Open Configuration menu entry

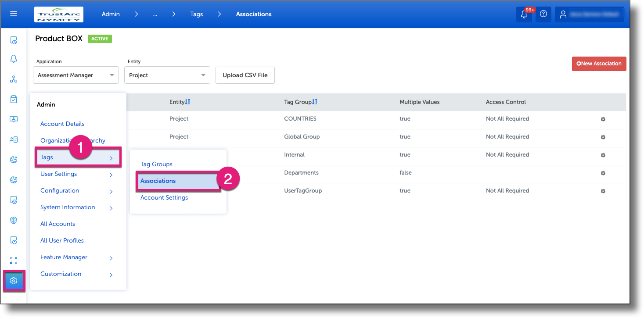(60, 190)
